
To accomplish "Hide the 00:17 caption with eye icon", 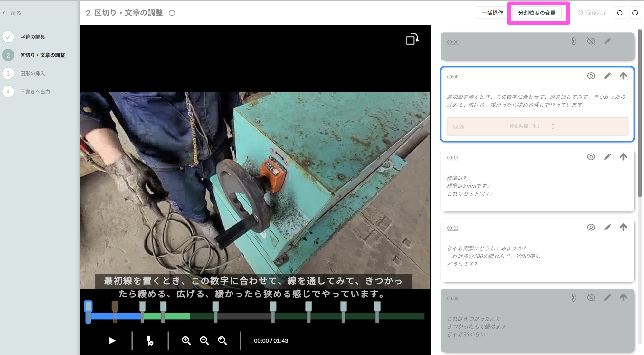I will pos(591,157).
